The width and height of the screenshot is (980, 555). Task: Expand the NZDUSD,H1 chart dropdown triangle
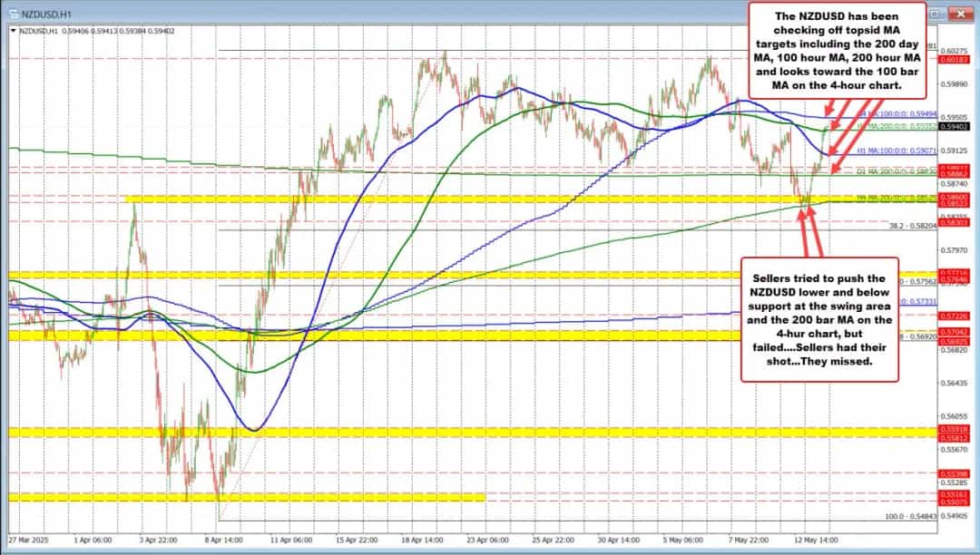(13, 30)
